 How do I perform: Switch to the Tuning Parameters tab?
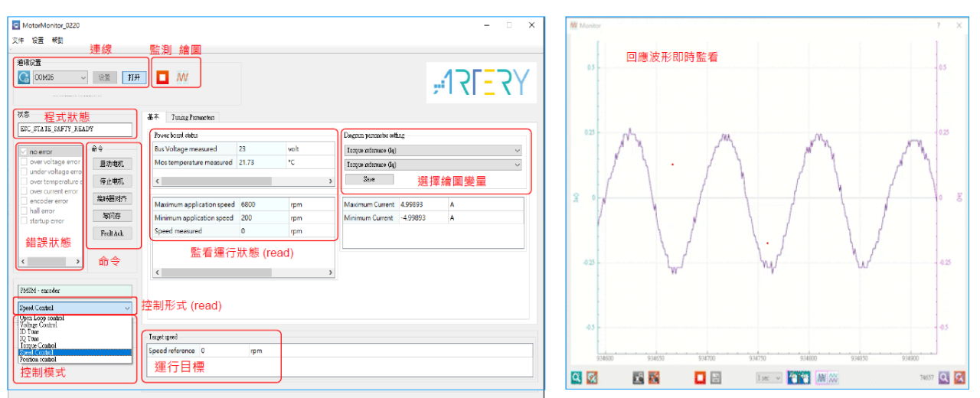pyautogui.click(x=192, y=118)
